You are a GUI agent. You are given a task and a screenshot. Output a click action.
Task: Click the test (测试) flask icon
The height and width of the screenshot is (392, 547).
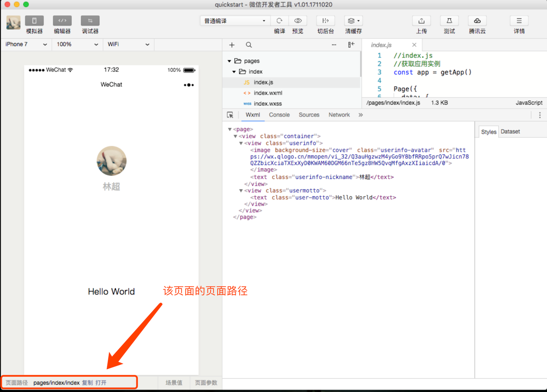pyautogui.click(x=449, y=21)
